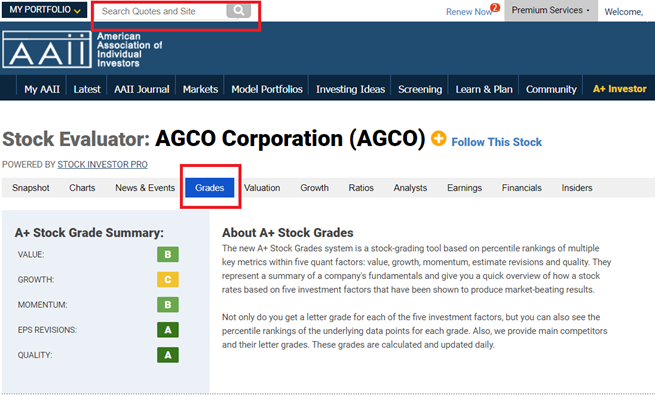Click the MOMENTUM: label

pyautogui.click(x=42, y=305)
